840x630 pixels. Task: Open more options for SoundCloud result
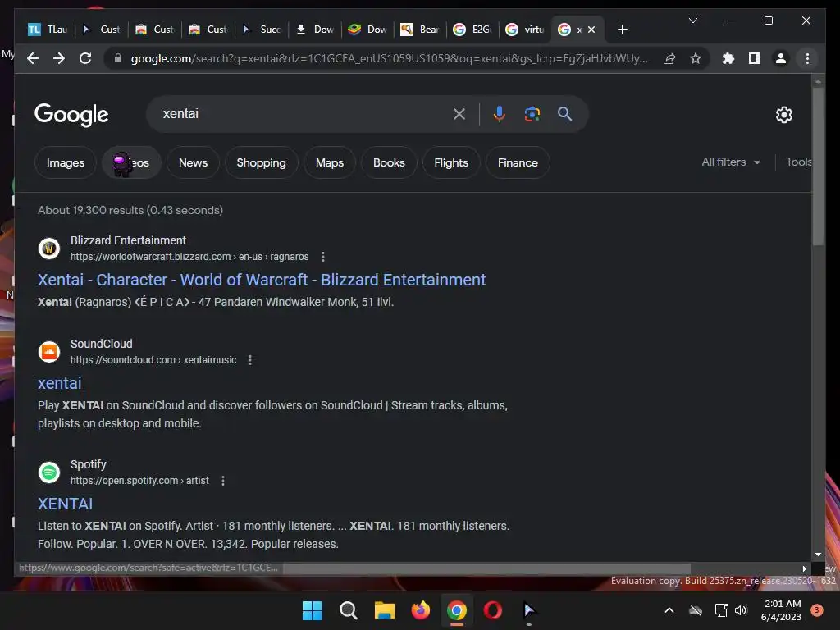250,360
